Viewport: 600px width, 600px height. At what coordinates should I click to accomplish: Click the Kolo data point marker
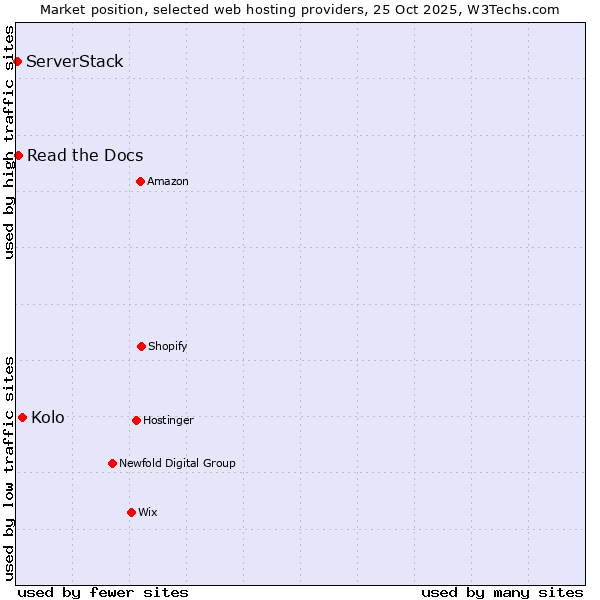pos(22,417)
